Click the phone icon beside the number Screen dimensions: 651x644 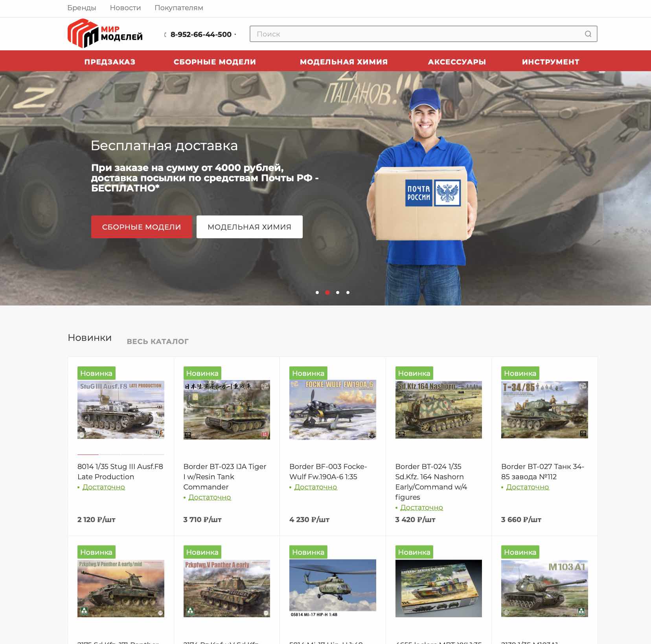tap(165, 35)
